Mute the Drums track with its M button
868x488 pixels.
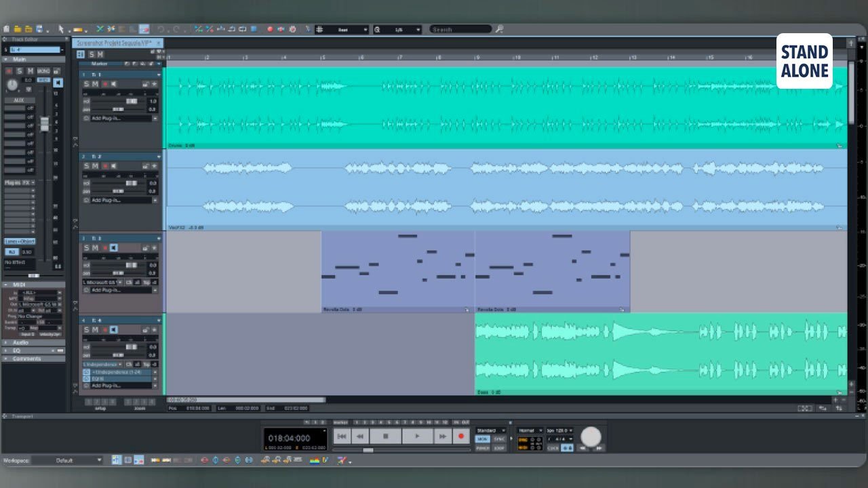click(94, 84)
